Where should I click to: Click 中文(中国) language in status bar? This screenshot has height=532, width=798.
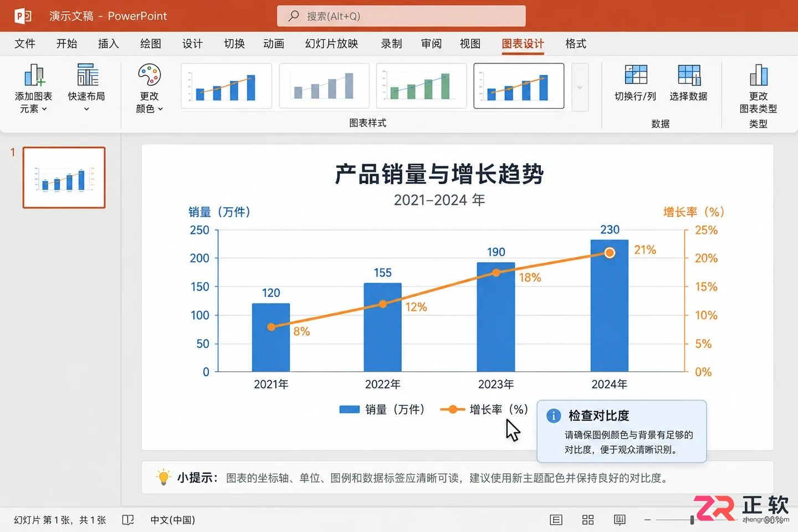pos(173,520)
